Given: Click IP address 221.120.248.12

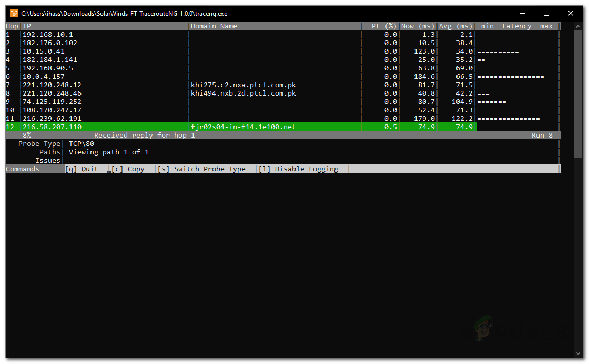Looking at the screenshot, I should [x=52, y=85].
